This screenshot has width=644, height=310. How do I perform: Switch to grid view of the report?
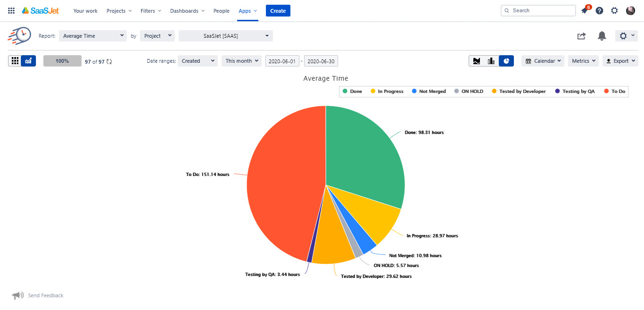pos(15,60)
